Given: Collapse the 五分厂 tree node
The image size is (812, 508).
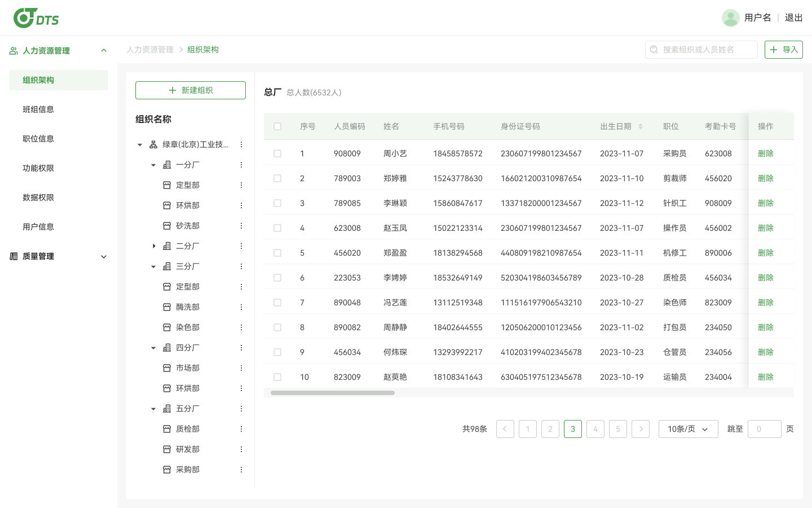Looking at the screenshot, I should [153, 409].
